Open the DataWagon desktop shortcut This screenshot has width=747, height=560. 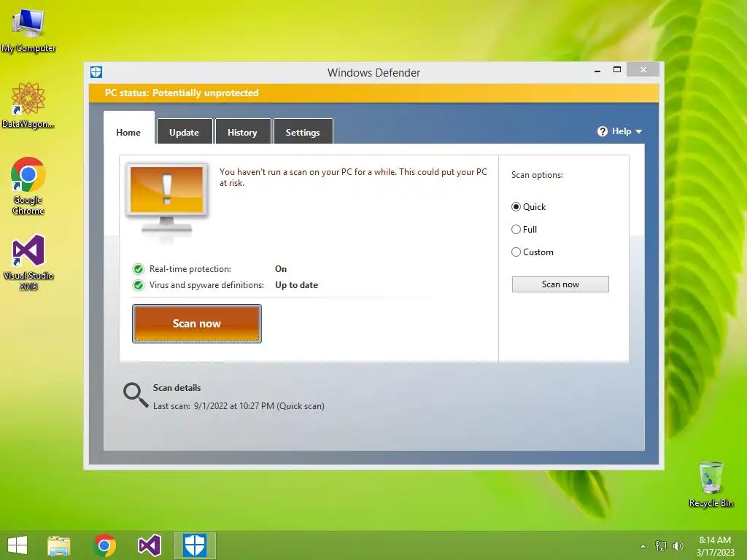pyautogui.click(x=28, y=106)
